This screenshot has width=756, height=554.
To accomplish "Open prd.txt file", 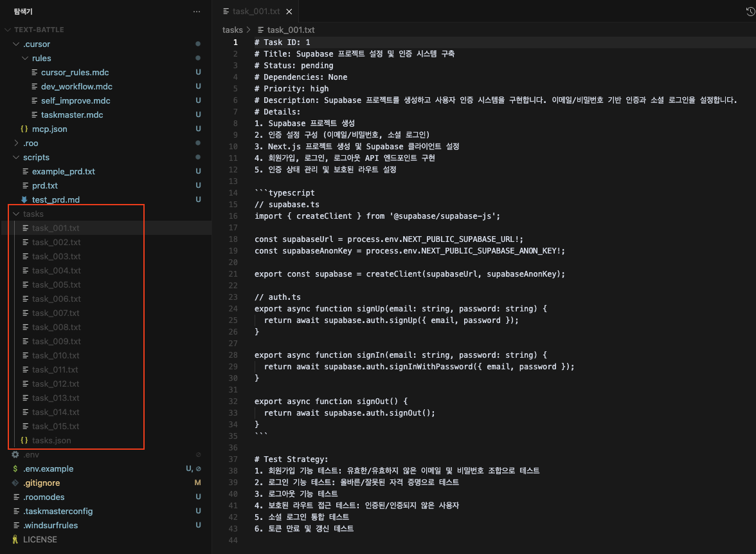I will pos(45,185).
